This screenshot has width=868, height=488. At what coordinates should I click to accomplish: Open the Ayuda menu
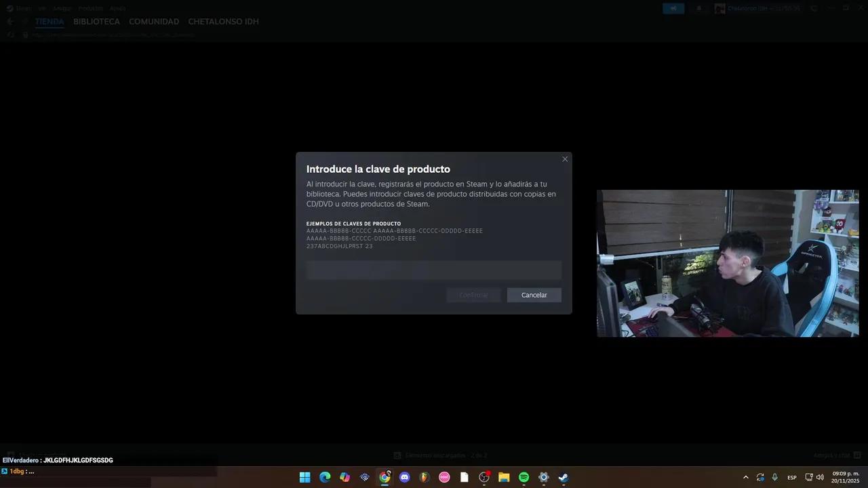[118, 8]
